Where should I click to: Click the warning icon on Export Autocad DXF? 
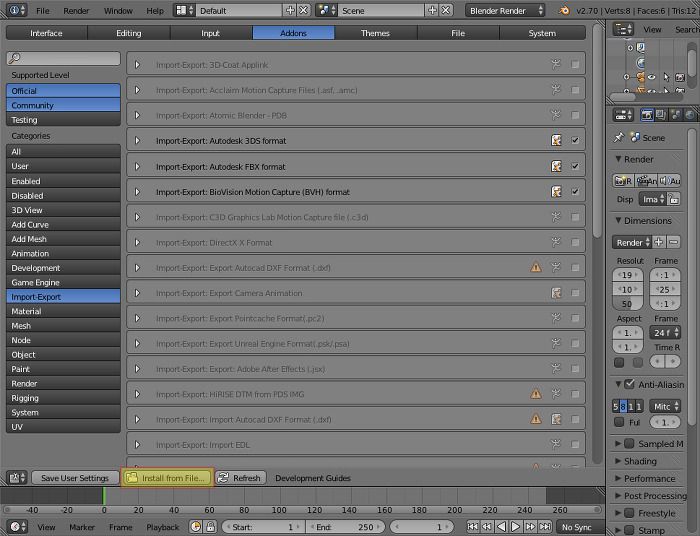pos(536,267)
